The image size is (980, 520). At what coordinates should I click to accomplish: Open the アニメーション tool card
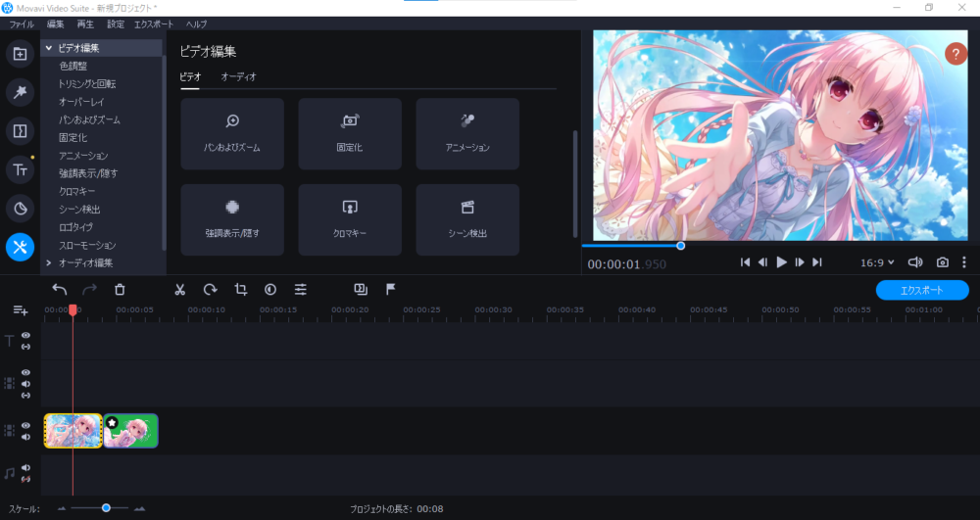[467, 133]
